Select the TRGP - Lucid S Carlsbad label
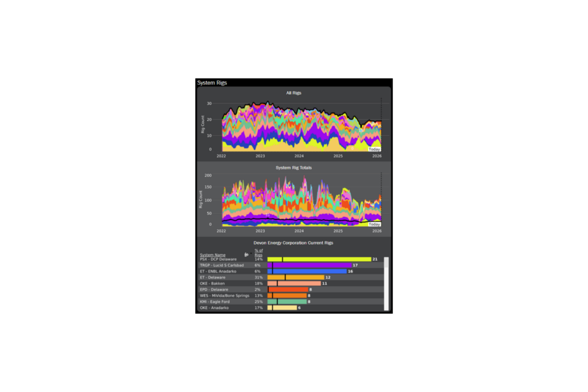Screen dimensions: 588x392 221,265
